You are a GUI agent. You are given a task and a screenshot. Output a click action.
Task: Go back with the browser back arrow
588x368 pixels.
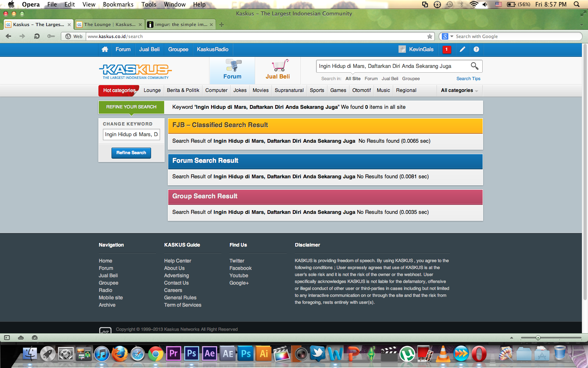click(9, 36)
